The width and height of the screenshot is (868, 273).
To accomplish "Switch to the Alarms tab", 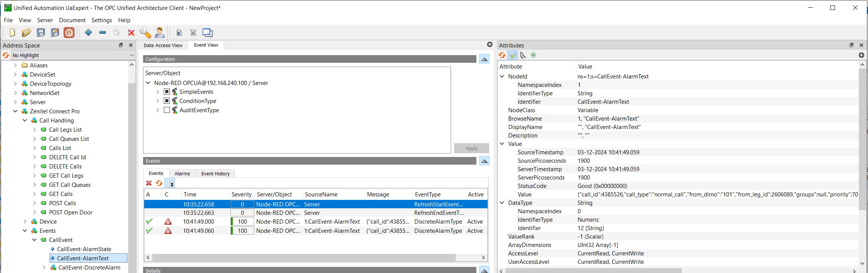I will coord(182,173).
